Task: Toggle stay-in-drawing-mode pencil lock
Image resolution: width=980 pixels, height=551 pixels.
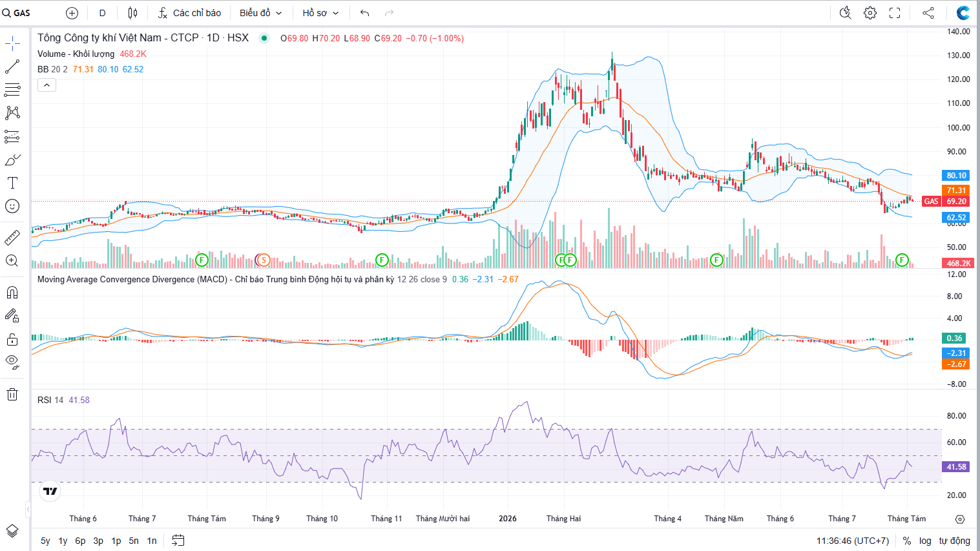Action: [x=12, y=316]
